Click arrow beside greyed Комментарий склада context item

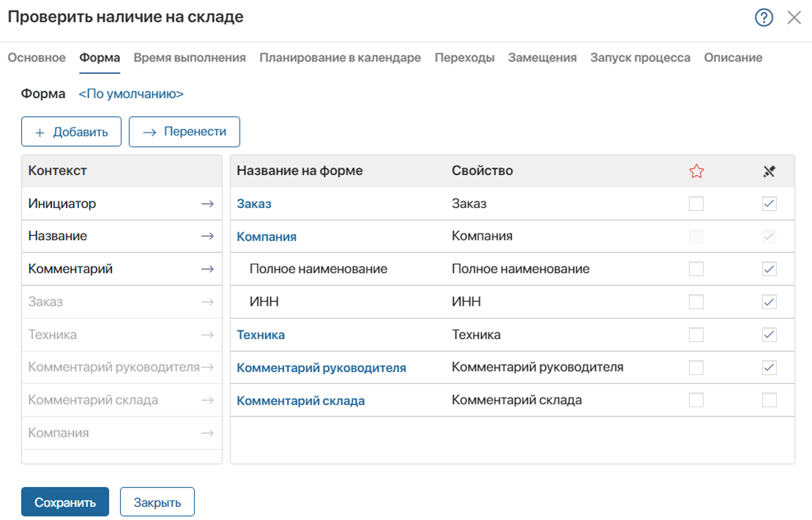pos(208,400)
